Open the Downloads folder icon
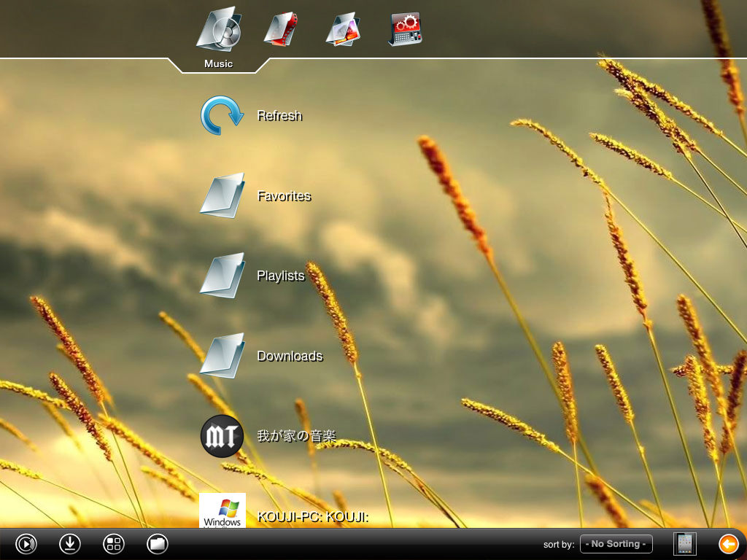 [x=222, y=356]
